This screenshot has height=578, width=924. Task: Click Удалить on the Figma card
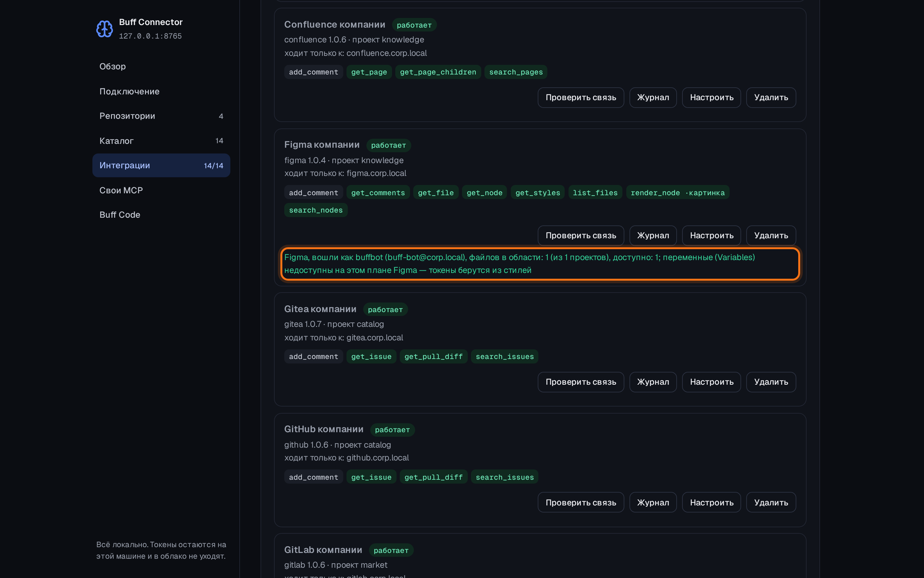771,235
